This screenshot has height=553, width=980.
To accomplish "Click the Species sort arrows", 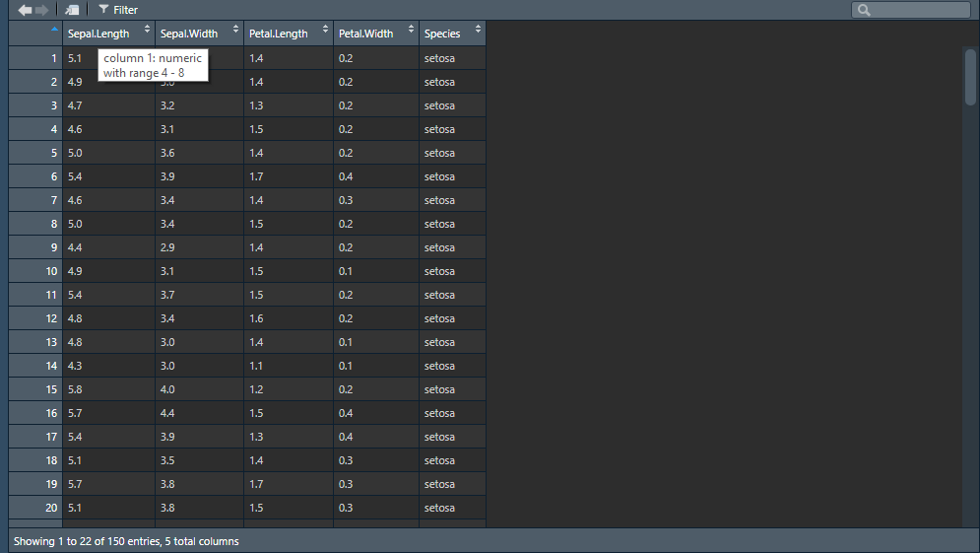I will 478,30.
